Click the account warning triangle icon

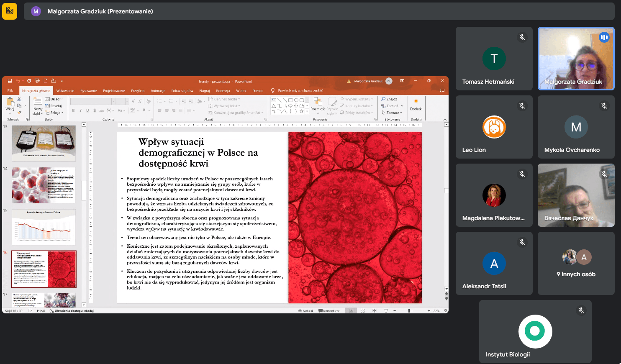(x=349, y=81)
